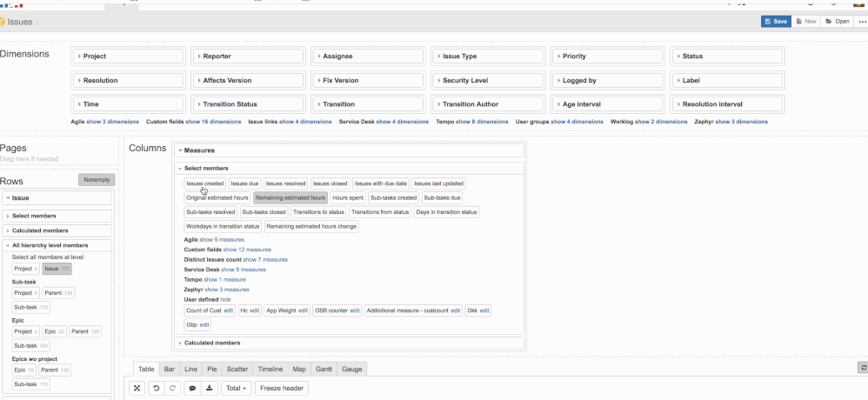Click the undo arrow icon
The image size is (868, 400).
click(x=156, y=389)
